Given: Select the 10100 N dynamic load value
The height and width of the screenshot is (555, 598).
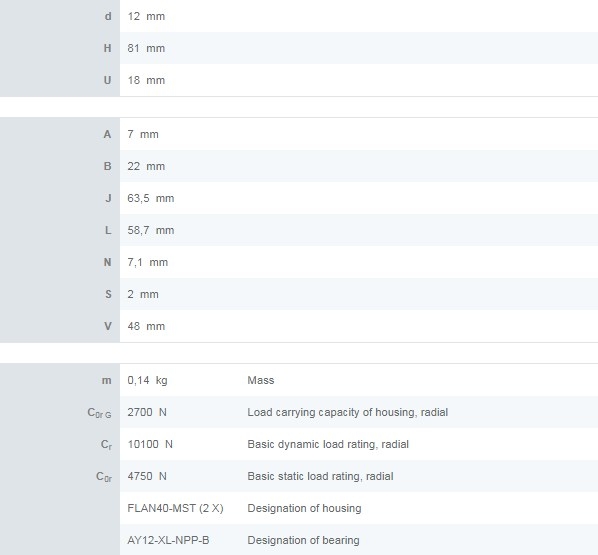Looking at the screenshot, I should pos(150,444).
